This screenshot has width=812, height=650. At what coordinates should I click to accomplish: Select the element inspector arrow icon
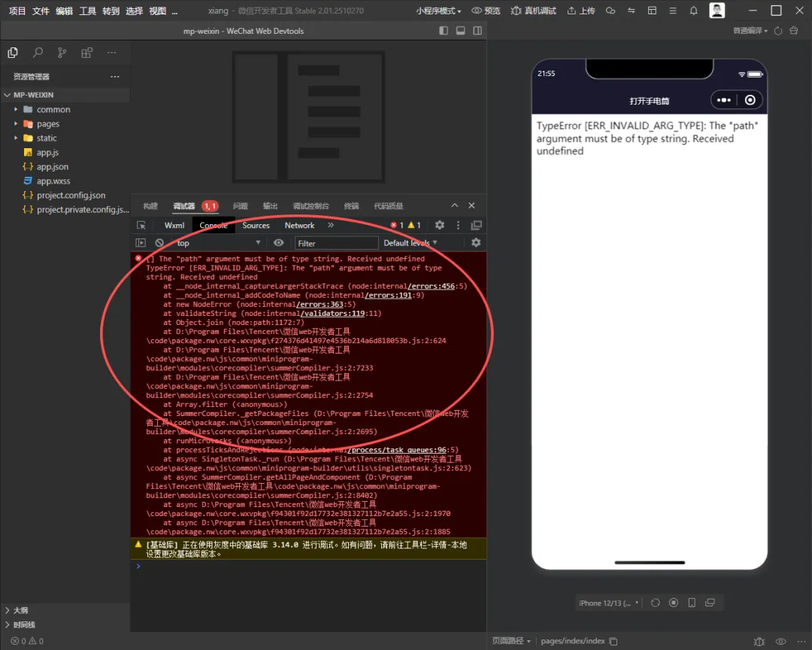click(141, 226)
